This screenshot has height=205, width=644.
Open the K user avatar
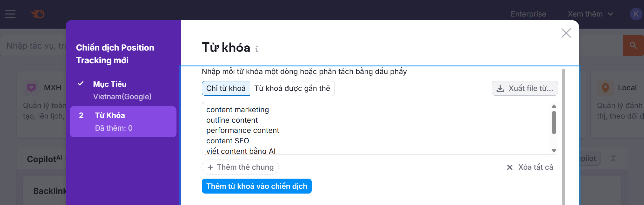636,14
